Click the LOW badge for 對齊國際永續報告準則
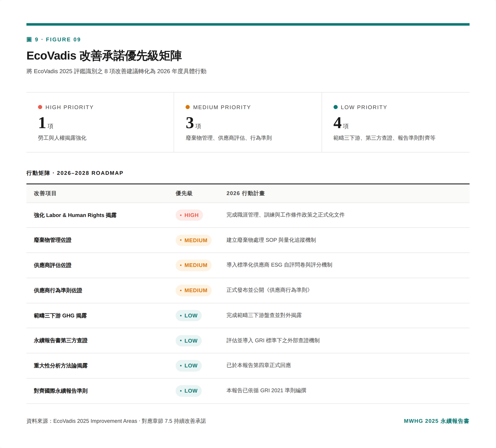 point(188,391)
